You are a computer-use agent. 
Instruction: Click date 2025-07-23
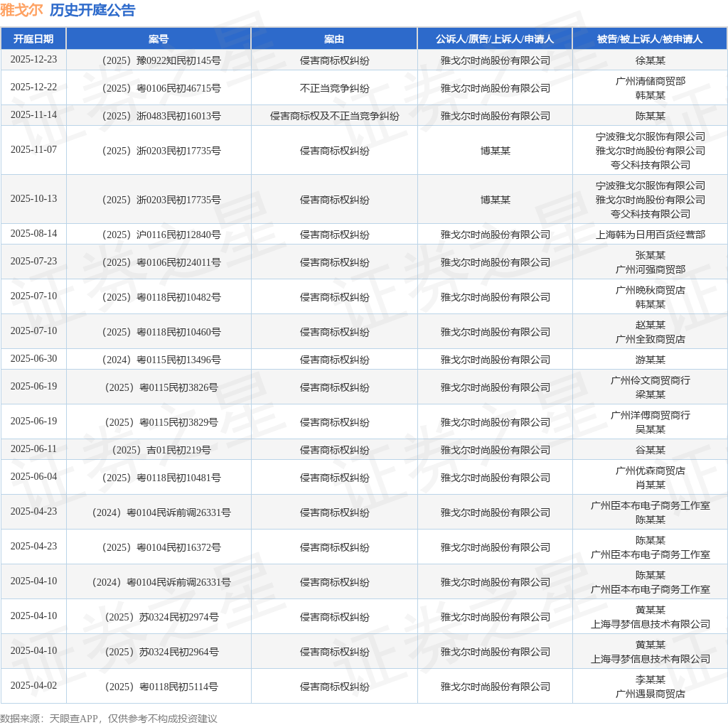click(x=33, y=262)
